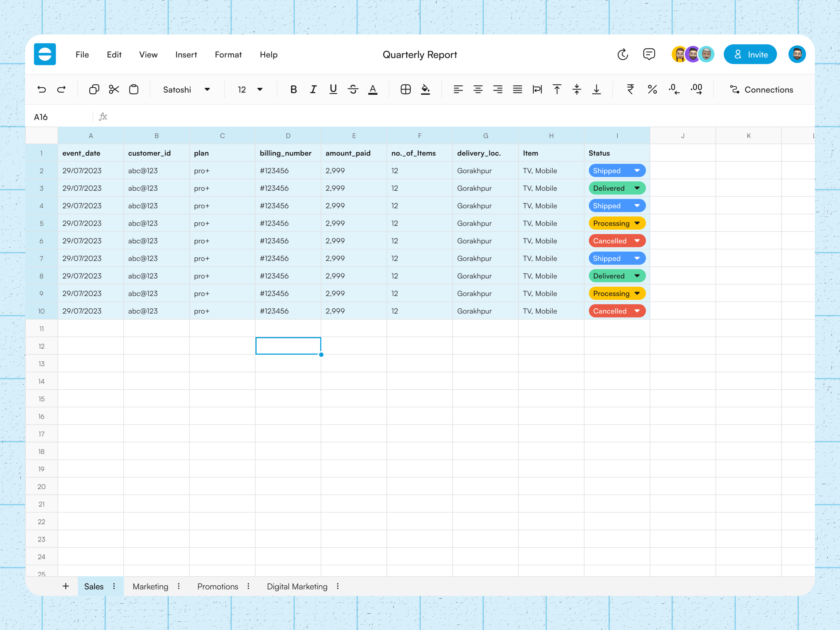Switch to the Promotions sheet tab
This screenshot has width=840, height=630.
(x=218, y=586)
